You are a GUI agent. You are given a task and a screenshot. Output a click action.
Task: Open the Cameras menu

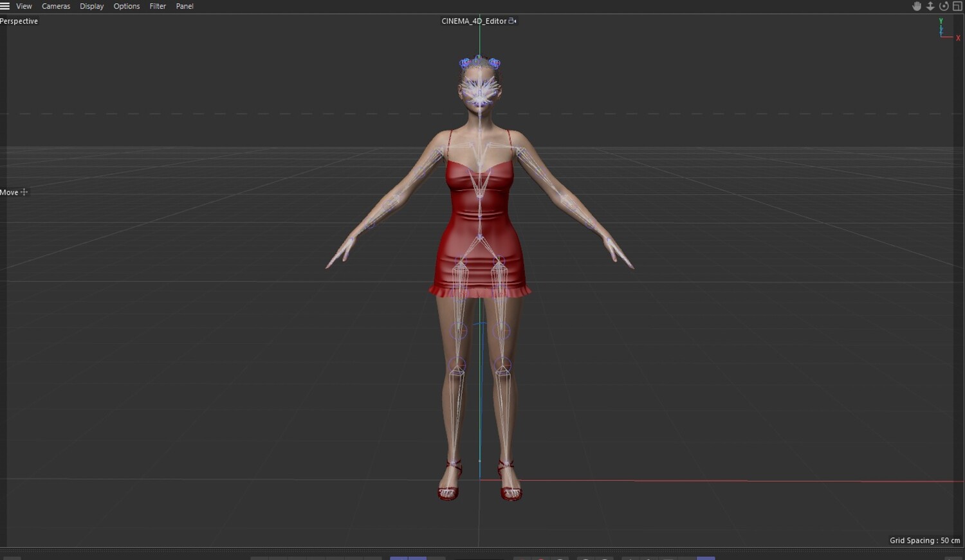click(x=56, y=6)
